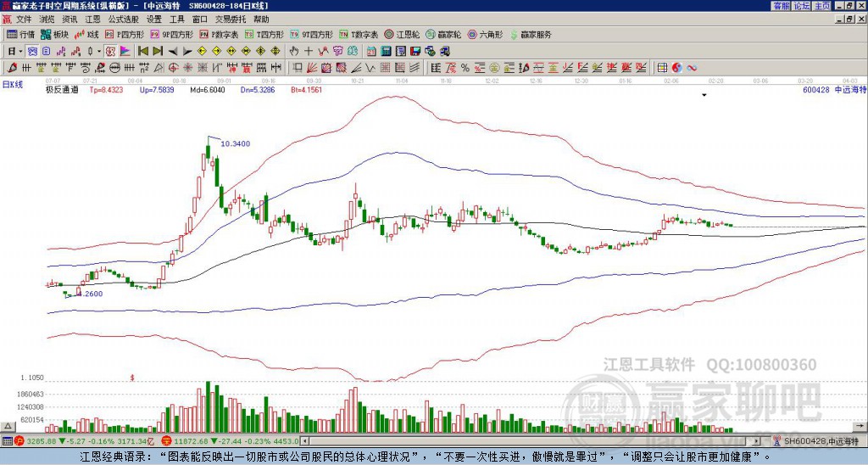Expand the candlestick style dropdown arrow
Image resolution: width=868 pixels, height=465 pixels.
99,51
